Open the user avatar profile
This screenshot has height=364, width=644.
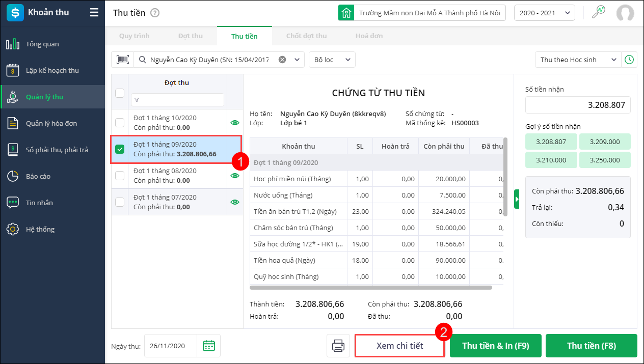(x=625, y=13)
